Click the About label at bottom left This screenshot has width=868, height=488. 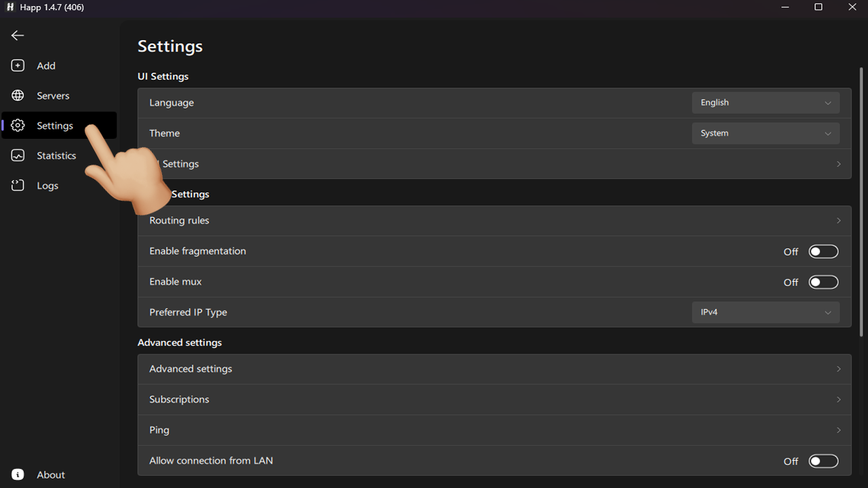click(x=50, y=474)
